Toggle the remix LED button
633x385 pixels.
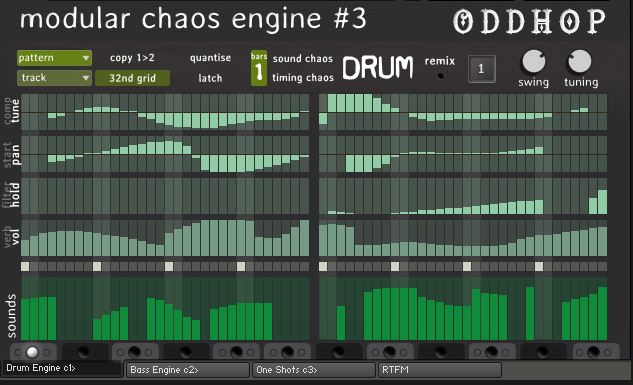[x=440, y=76]
